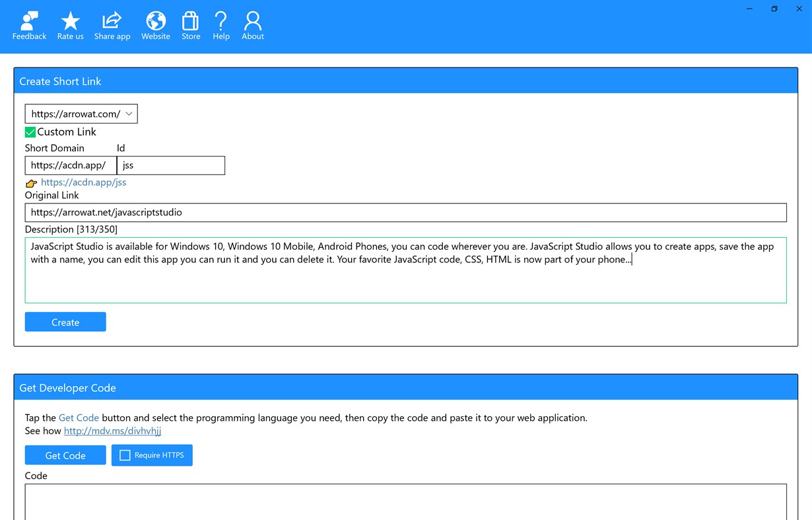Focus the Short Domain input field
Viewport: 812px width, 520px height.
click(x=71, y=165)
